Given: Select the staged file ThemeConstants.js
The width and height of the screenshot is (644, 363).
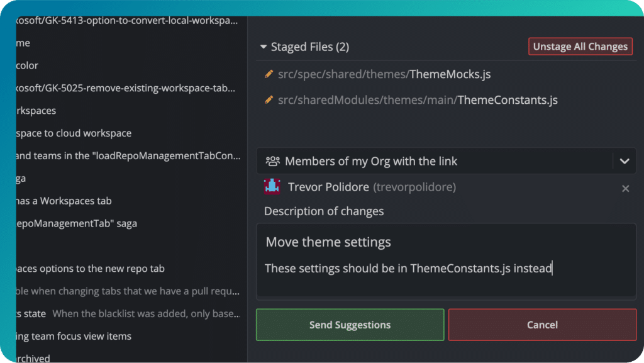Looking at the screenshot, I should click(x=418, y=100).
